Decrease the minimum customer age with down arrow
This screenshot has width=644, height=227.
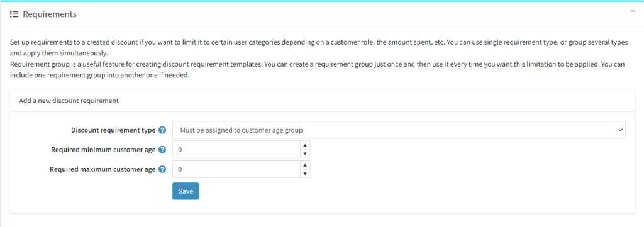[x=305, y=154]
